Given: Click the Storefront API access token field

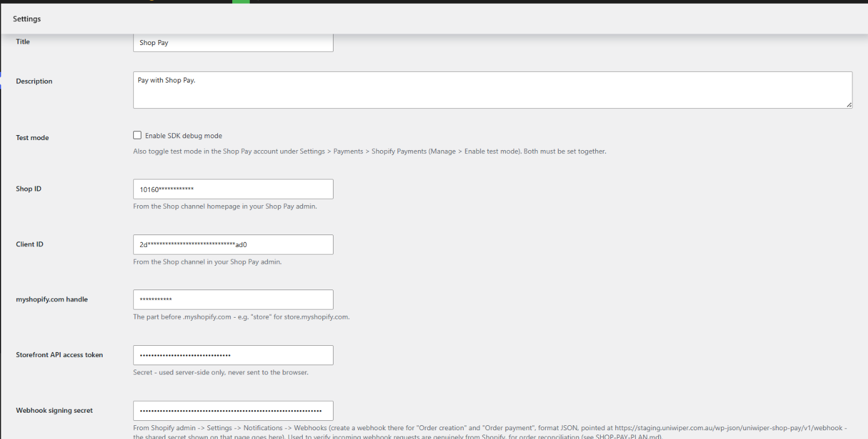Looking at the screenshot, I should [233, 355].
